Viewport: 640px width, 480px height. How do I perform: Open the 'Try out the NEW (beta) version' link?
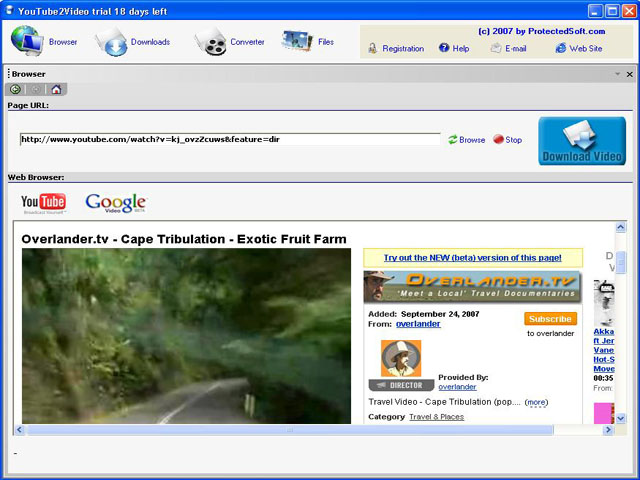(472, 258)
